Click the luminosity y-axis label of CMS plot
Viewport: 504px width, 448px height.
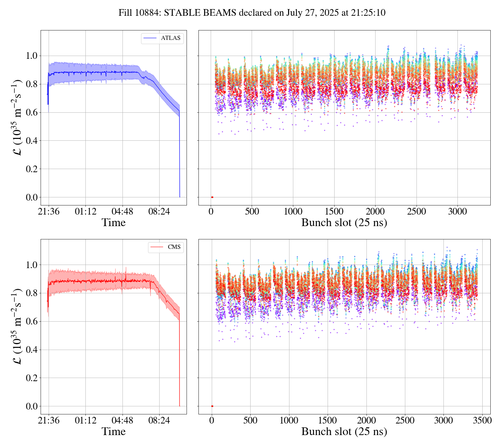tap(17, 326)
